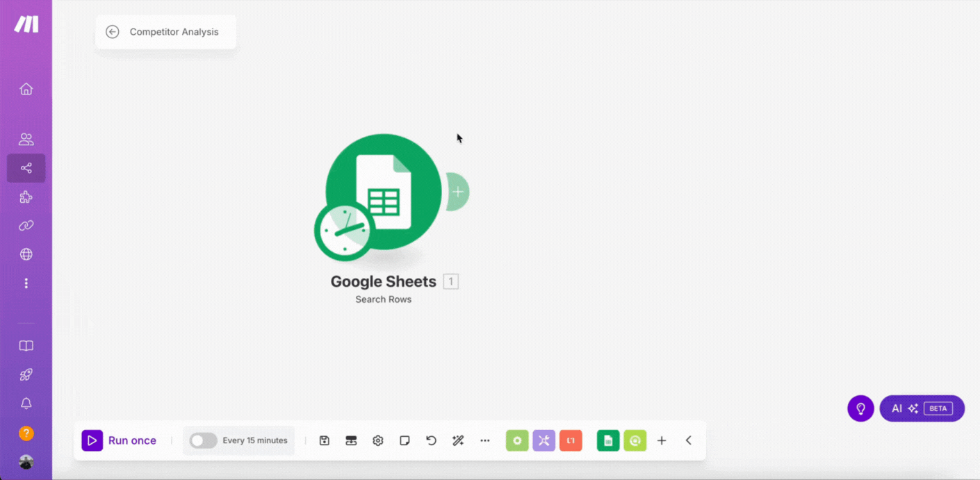Viewport: 980px width, 480px height.
Task: Open the toolbar three-dot More menu
Action: point(485,440)
